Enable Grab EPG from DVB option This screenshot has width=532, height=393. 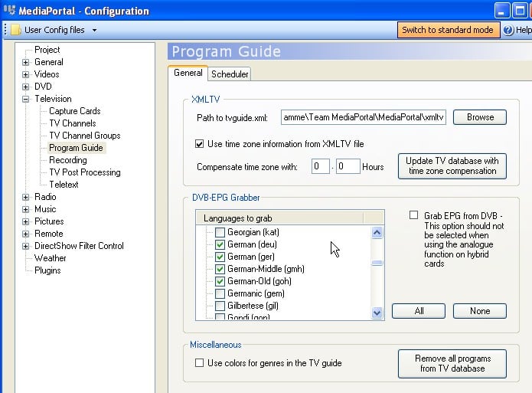[x=413, y=216]
